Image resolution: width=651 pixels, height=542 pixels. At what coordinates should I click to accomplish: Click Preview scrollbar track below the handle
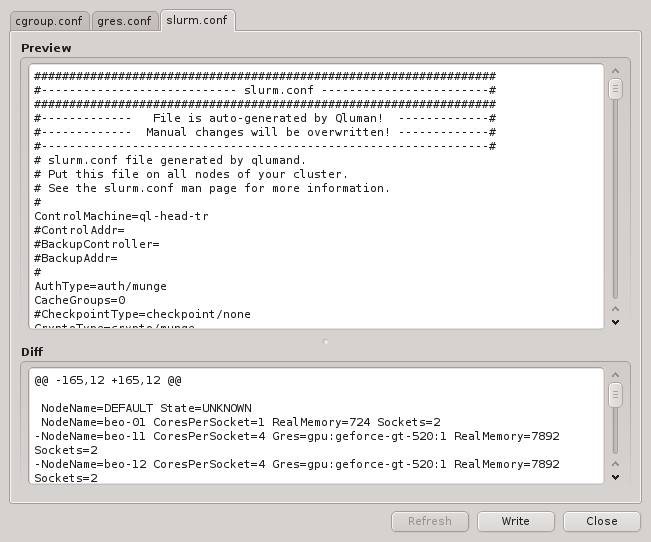pos(616,200)
